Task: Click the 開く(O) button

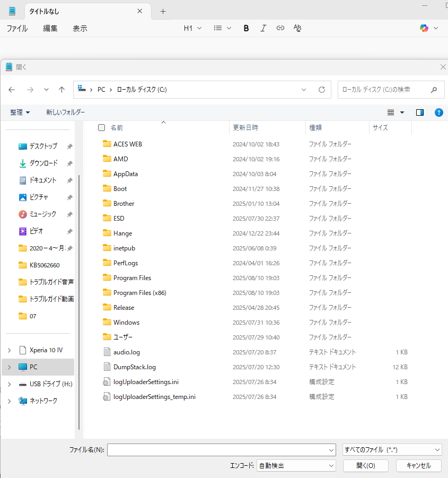Action: tap(365, 465)
